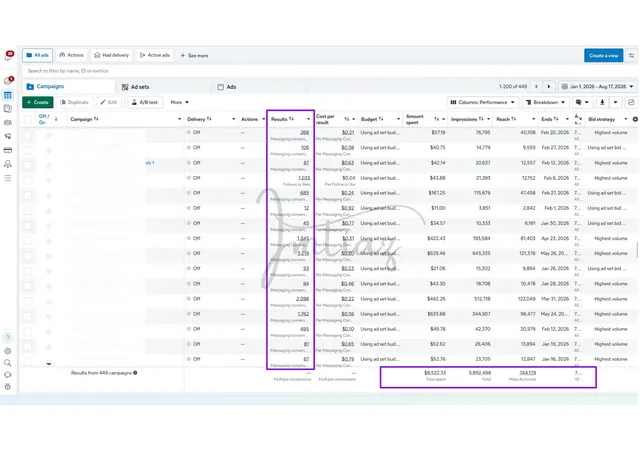Open export options arrow dropdown

616,102
